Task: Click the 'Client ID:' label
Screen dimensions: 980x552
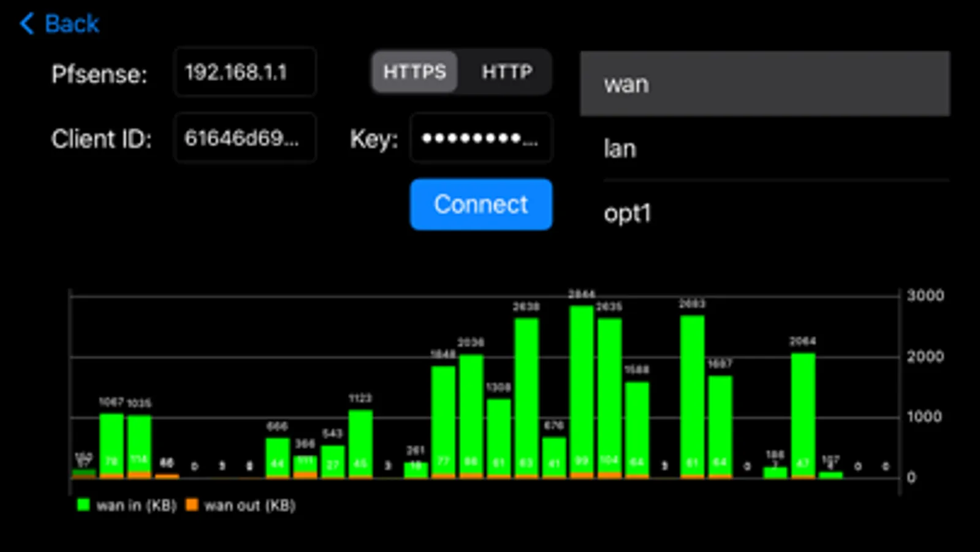Action: click(102, 139)
